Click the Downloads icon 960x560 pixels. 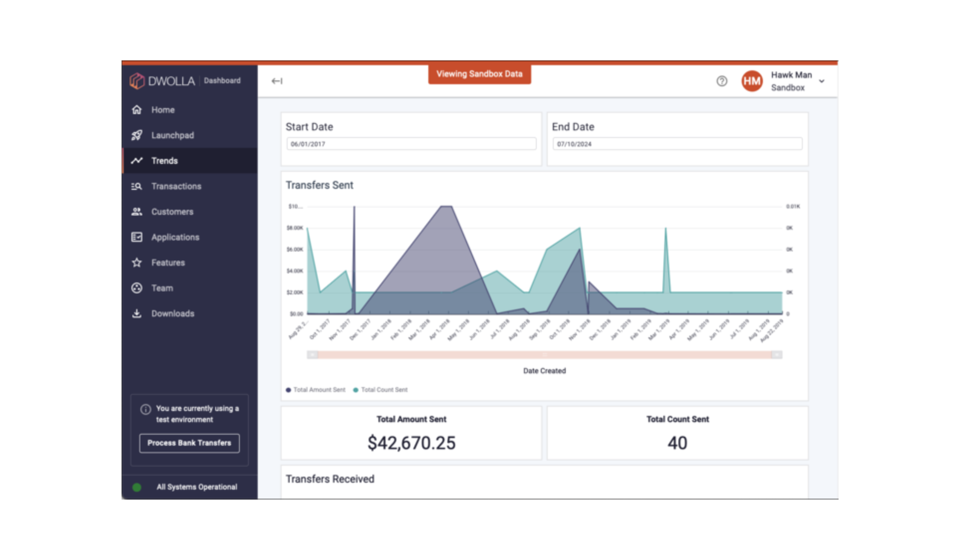[136, 313]
